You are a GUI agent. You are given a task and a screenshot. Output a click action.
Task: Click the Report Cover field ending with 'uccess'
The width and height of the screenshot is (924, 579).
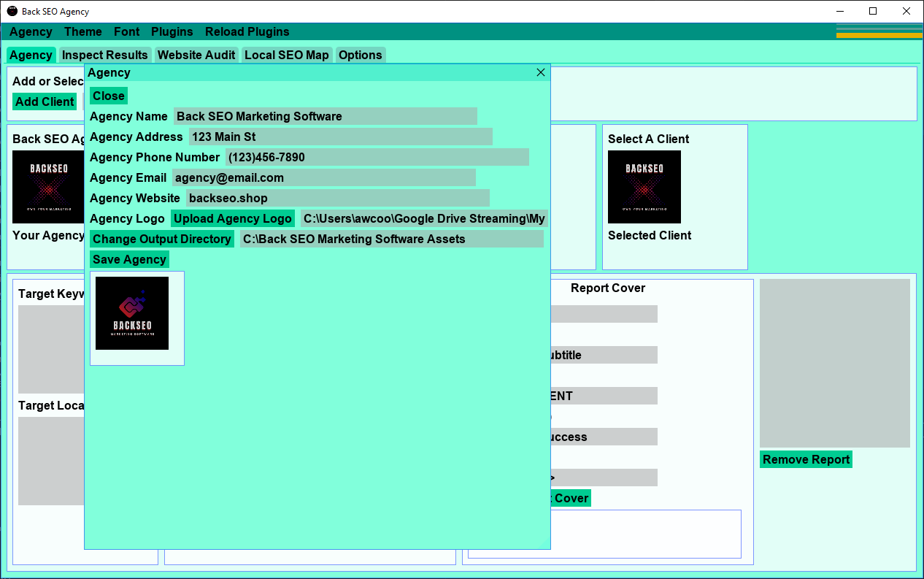click(604, 437)
